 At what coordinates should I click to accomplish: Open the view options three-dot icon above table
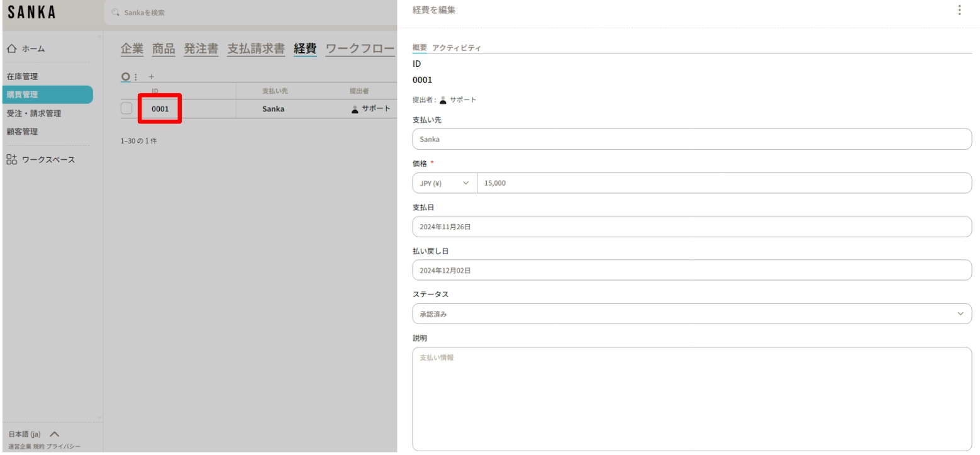coord(136,77)
